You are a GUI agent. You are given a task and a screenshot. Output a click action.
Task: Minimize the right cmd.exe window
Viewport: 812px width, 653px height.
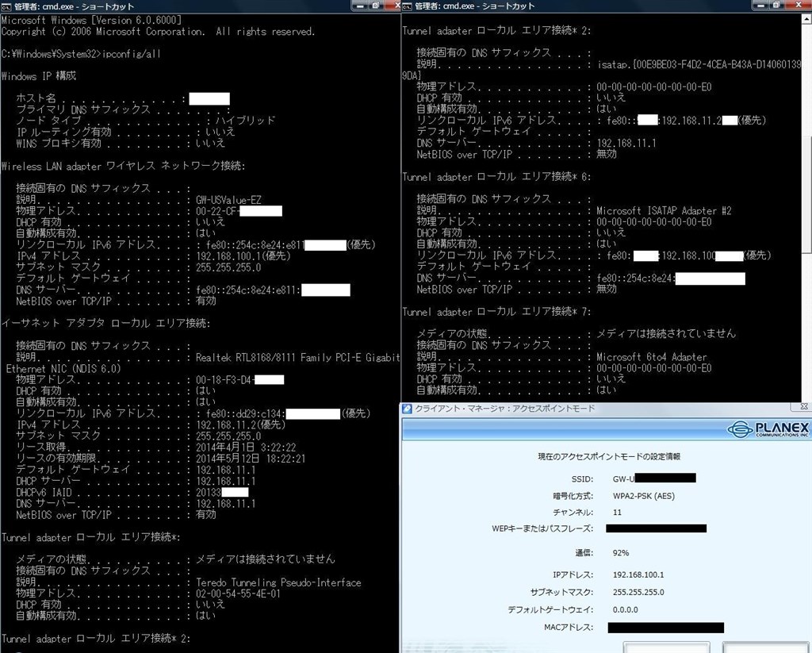(760, 6)
